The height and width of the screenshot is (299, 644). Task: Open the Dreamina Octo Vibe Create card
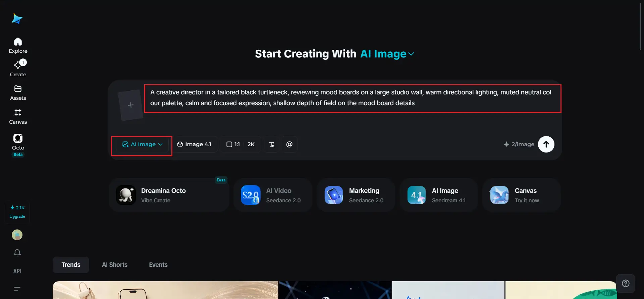coord(169,195)
